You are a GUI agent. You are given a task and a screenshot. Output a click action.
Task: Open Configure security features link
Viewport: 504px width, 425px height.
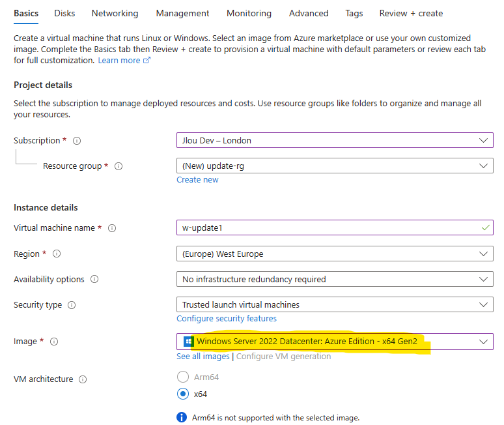tap(227, 319)
